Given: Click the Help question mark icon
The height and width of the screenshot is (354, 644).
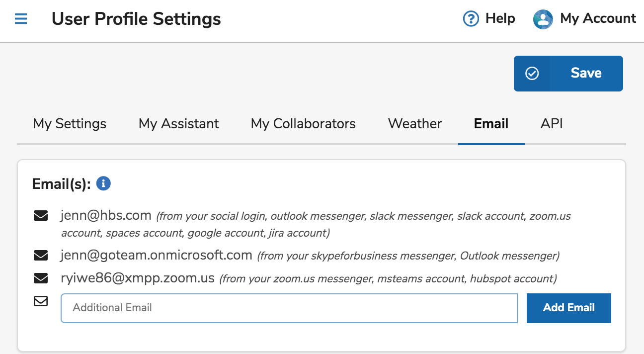Looking at the screenshot, I should (470, 19).
